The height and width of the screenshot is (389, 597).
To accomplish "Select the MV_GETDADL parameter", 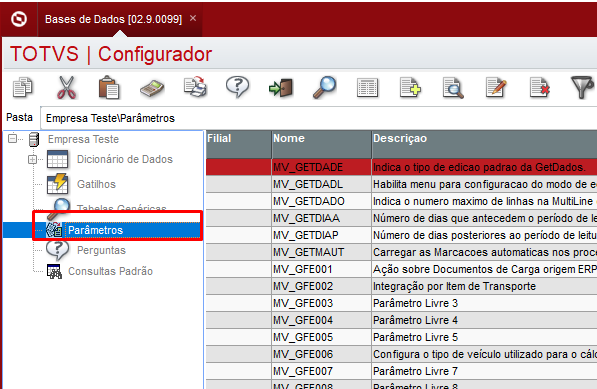I will tap(308, 184).
